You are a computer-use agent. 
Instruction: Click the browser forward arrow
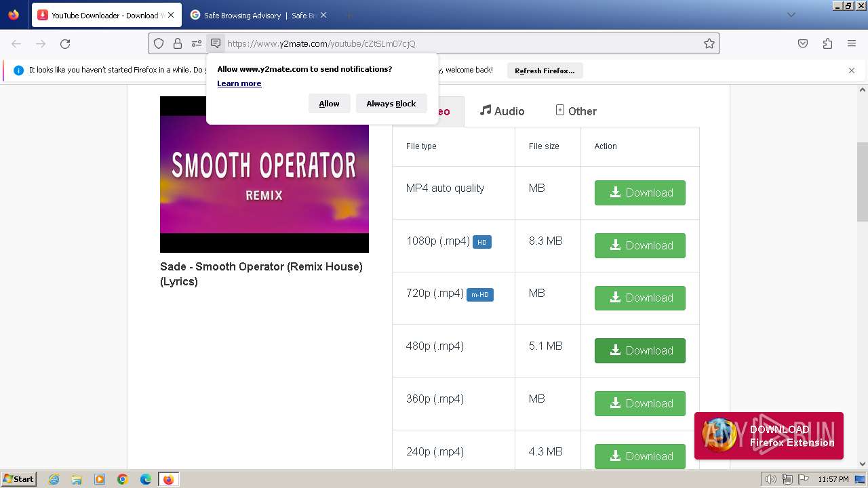click(41, 43)
